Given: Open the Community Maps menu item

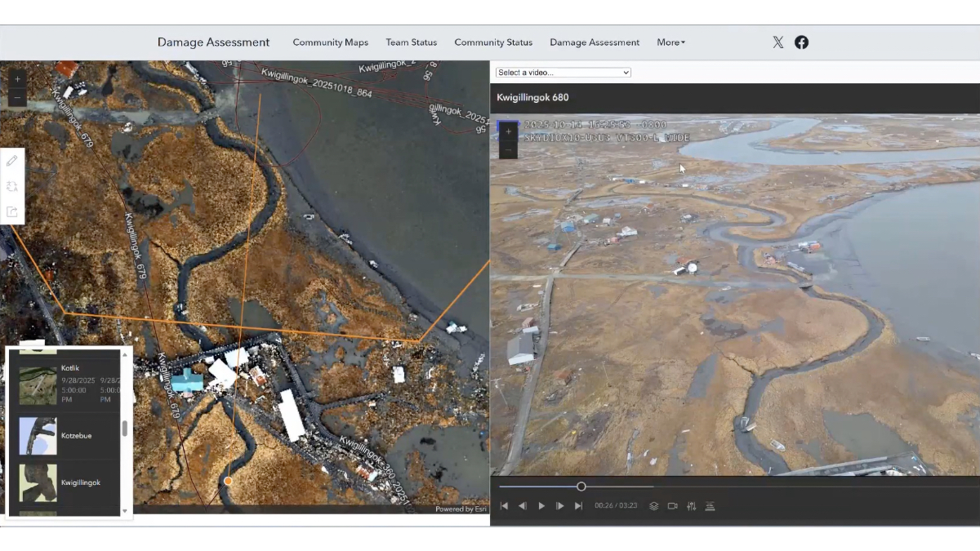Looking at the screenshot, I should click(331, 42).
